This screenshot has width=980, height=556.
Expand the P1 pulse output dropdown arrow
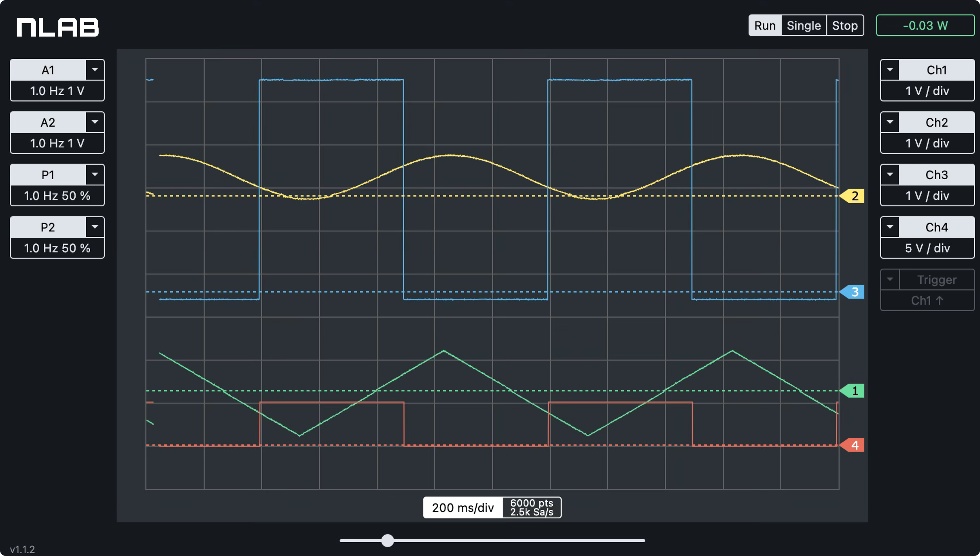(x=95, y=174)
